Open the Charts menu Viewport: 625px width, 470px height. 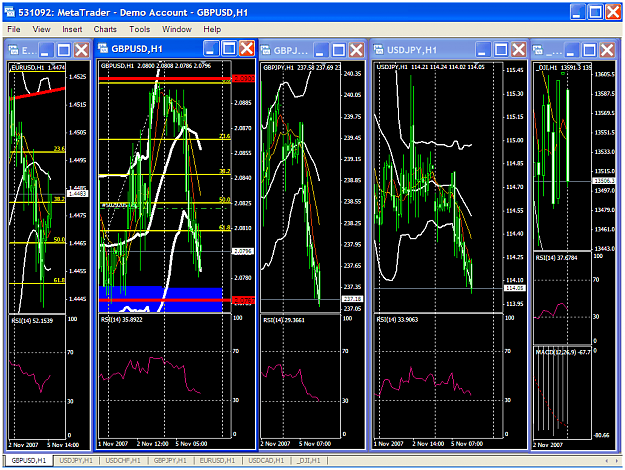(105, 29)
